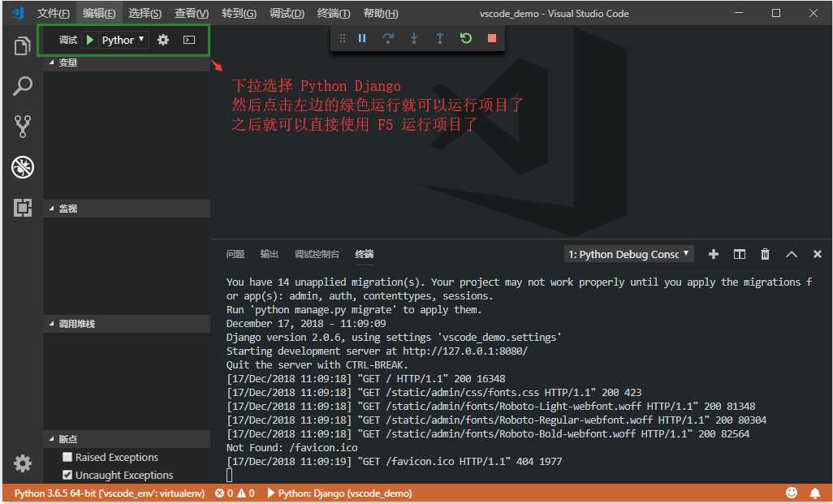Click errors and warnings count in status bar
Viewport: 833px width, 504px height.
pos(235,493)
